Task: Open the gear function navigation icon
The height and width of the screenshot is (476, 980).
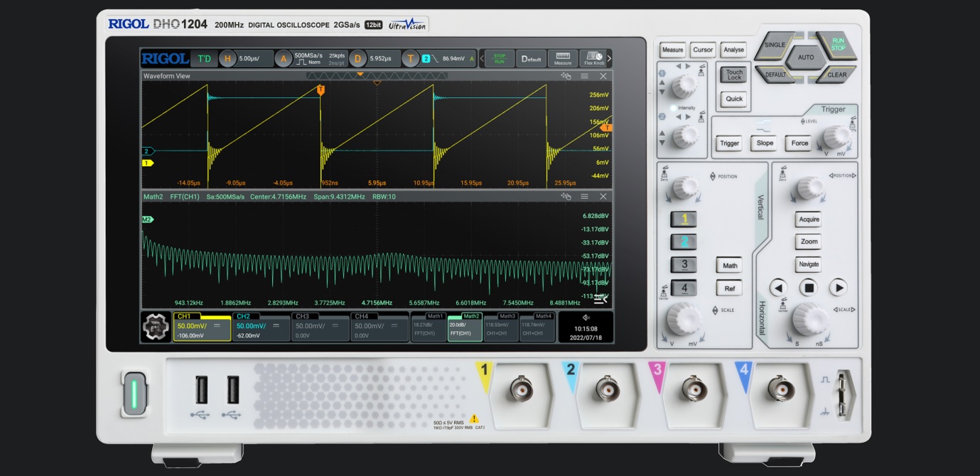Action: click(156, 327)
